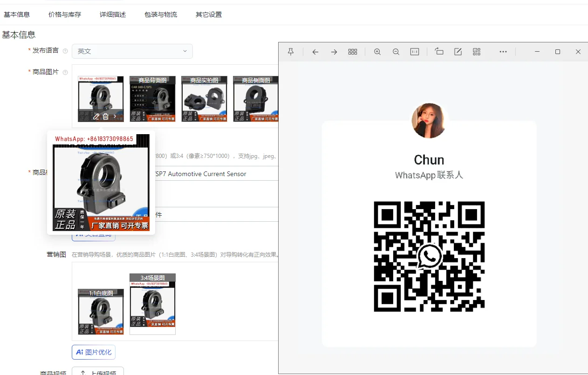Click the contact name Chun

coord(429,160)
